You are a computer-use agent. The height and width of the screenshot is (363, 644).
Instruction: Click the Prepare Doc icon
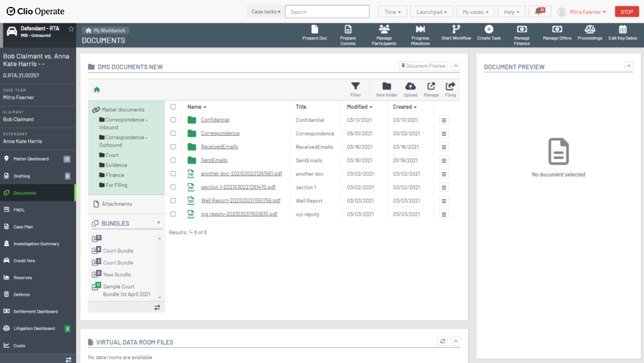[x=314, y=30]
